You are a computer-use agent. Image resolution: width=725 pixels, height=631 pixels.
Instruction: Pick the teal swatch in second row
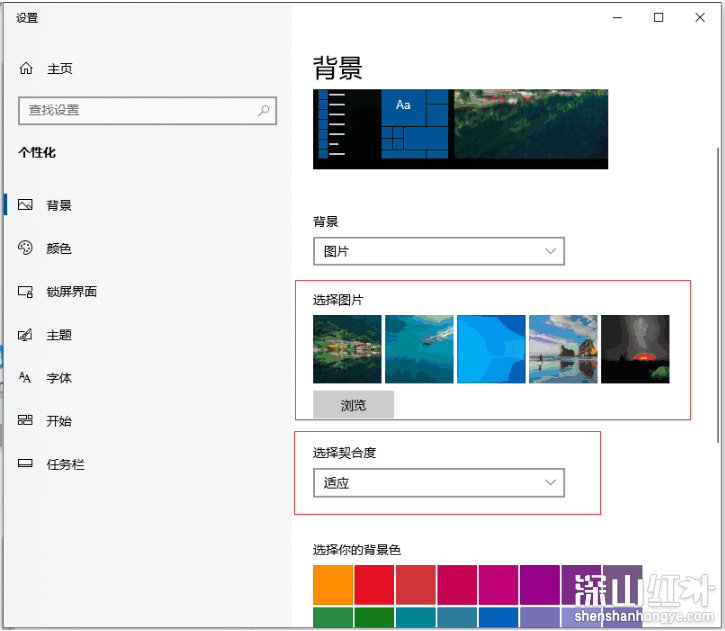[x=416, y=617]
